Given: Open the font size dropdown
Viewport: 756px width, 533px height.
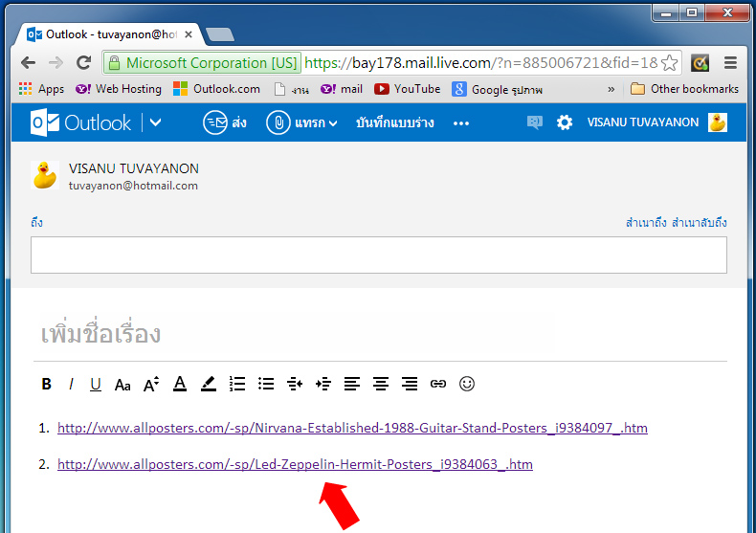Looking at the screenshot, I should tap(151, 384).
